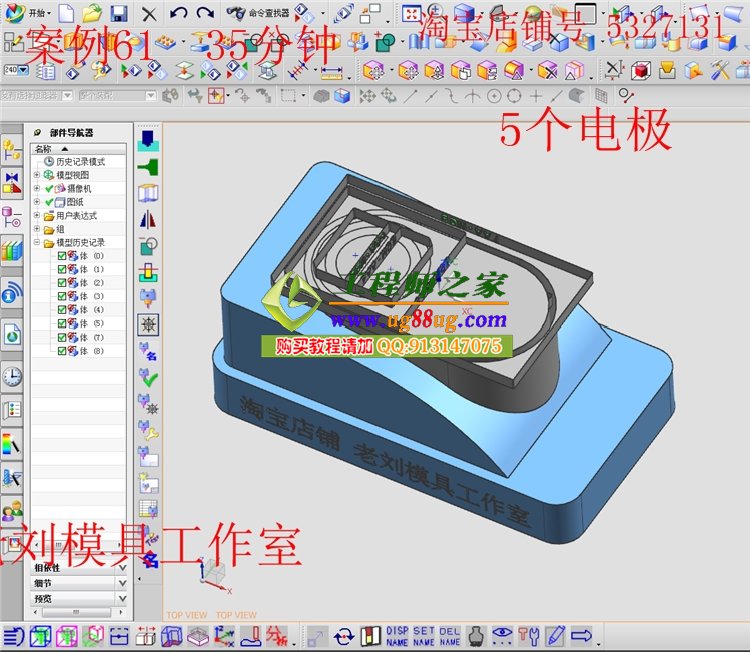Image resolution: width=750 pixels, height=652 pixels.
Task: Open the Assembly Navigator sidebar tab
Action: pyautogui.click(x=12, y=150)
